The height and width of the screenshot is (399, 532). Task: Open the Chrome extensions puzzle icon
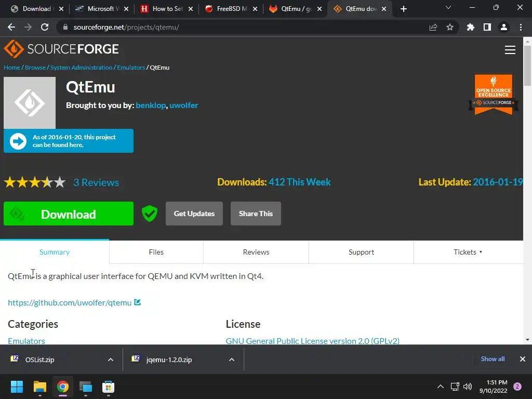pos(471,27)
